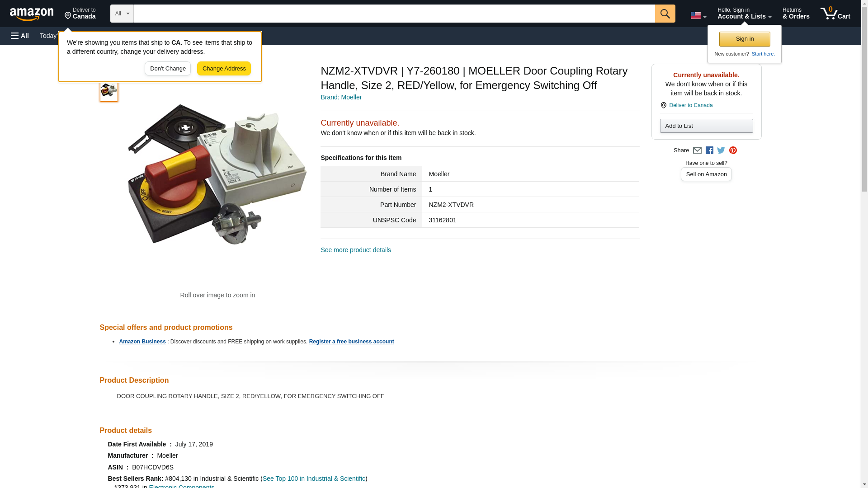Open the All hamburger menu
The width and height of the screenshot is (868, 488).
(20, 36)
